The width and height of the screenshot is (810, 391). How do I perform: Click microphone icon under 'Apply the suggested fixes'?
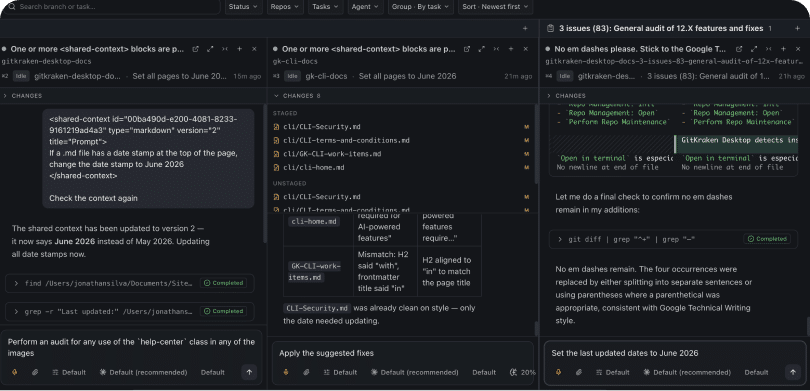point(286,372)
